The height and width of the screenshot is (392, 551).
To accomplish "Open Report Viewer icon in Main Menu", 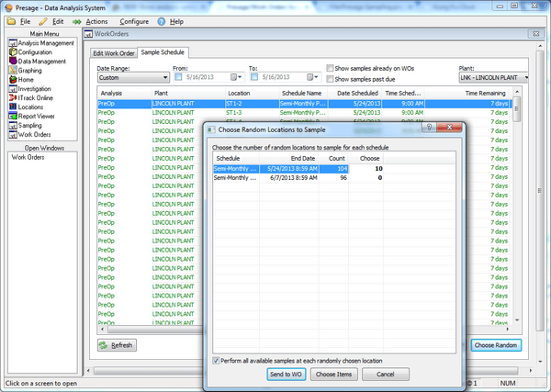I will (x=13, y=117).
